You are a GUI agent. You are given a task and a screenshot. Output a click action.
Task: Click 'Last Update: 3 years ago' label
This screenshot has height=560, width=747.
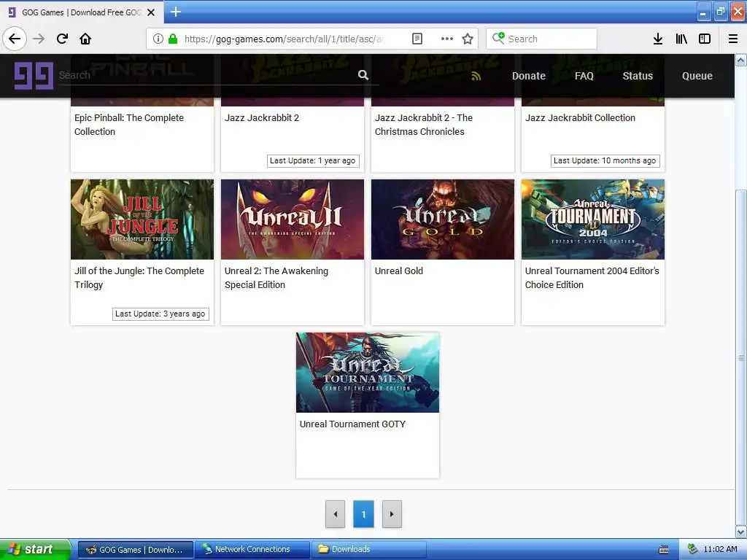[160, 314]
